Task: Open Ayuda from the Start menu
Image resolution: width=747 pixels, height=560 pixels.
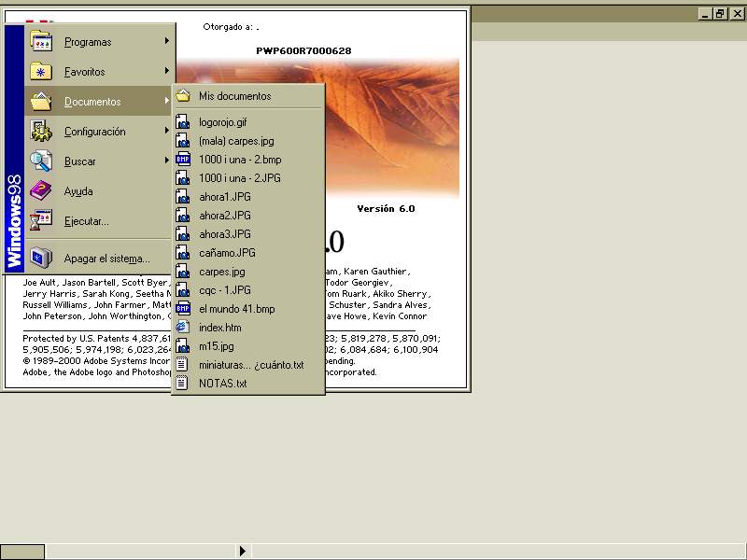Action: click(99, 191)
